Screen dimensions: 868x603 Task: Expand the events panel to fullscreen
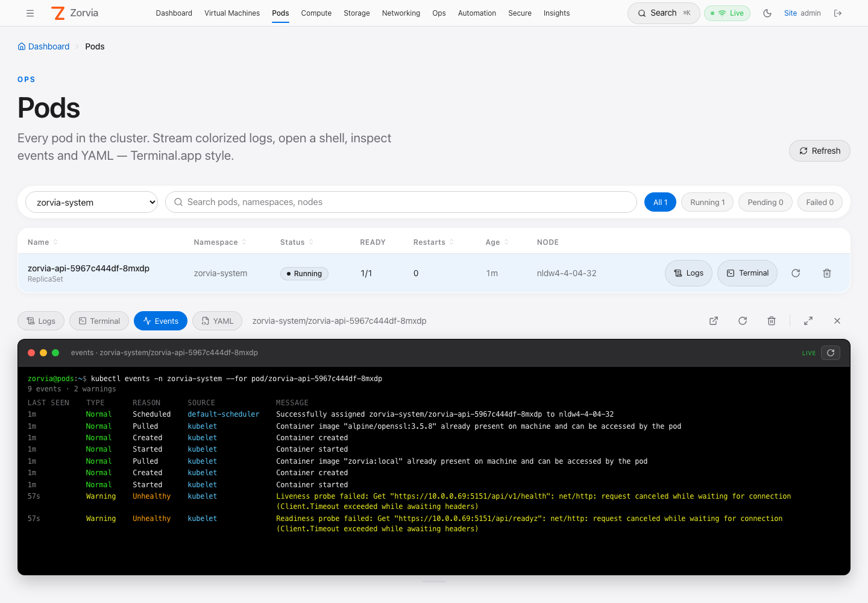pos(808,321)
